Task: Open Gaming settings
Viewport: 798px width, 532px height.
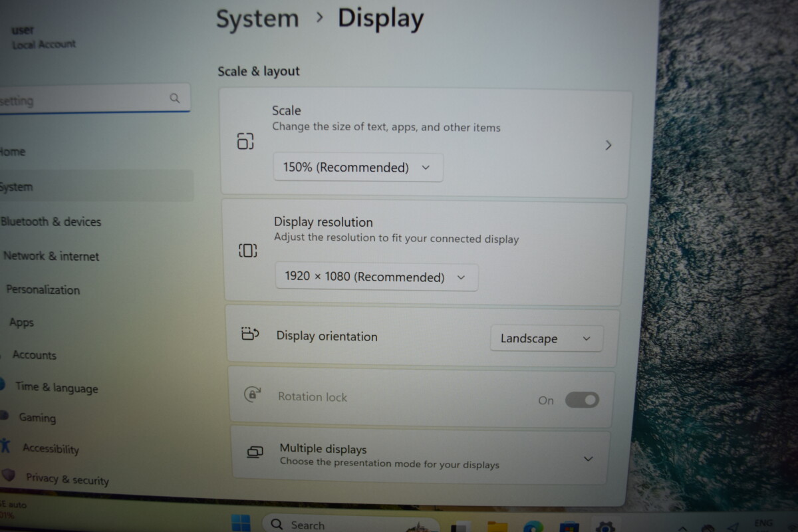Action: pos(37,418)
